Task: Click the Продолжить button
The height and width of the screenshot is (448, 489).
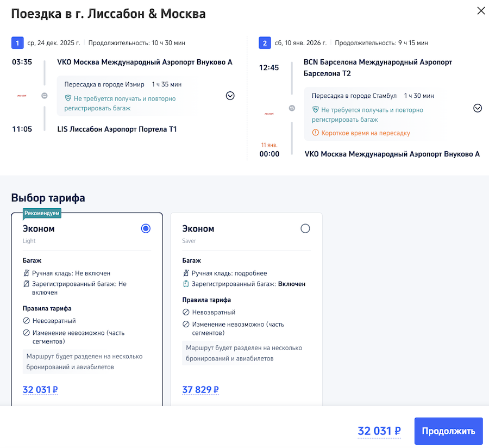Action: [448, 431]
